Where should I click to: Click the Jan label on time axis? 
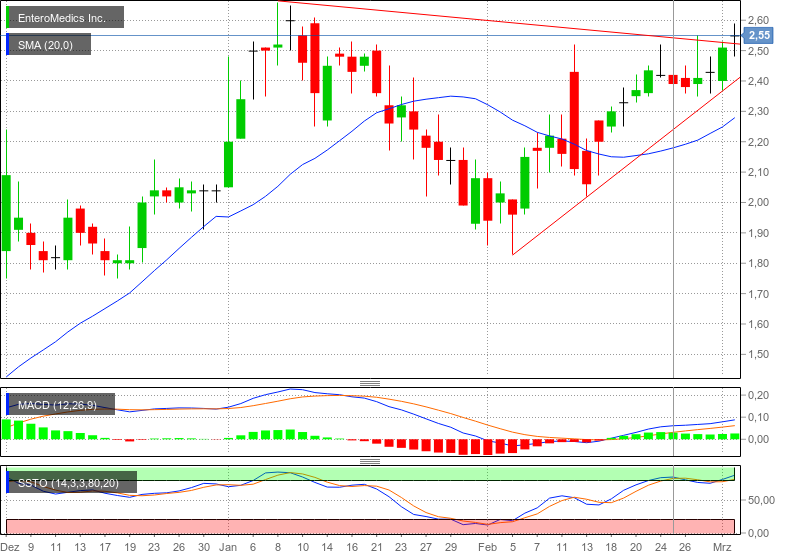point(228,548)
